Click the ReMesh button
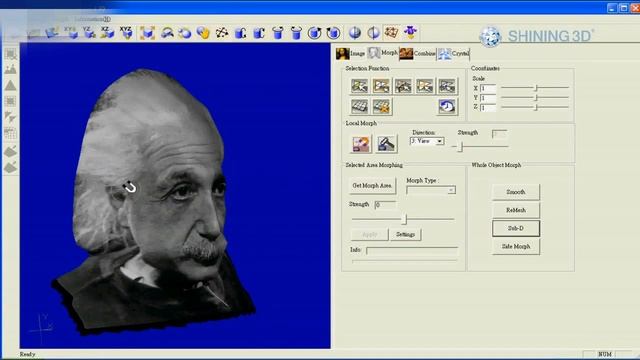640x360 pixels. [x=516, y=210]
